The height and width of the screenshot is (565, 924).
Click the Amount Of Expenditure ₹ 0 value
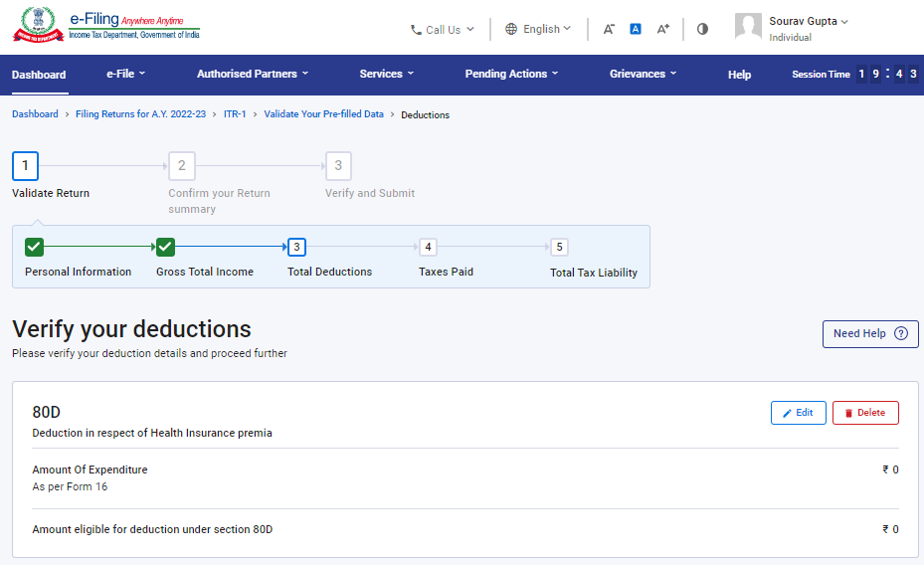pyautogui.click(x=890, y=470)
